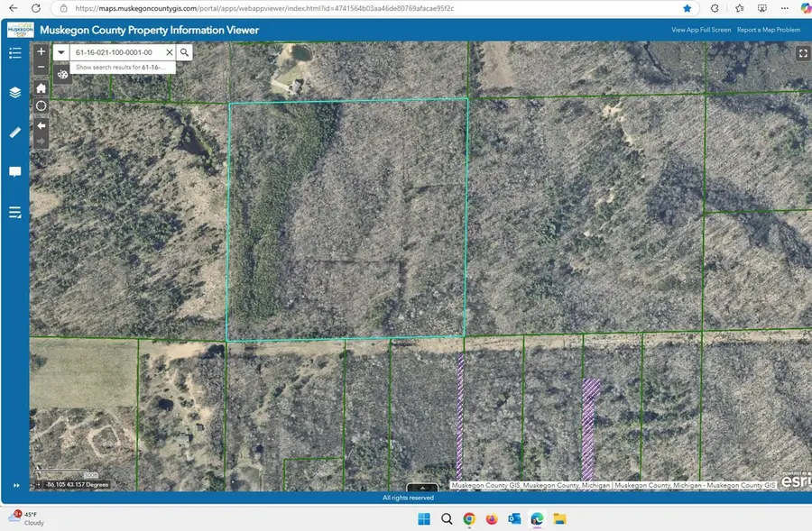This screenshot has height=531, width=812.
Task: Toggle full screen map view
Action: [x=803, y=53]
